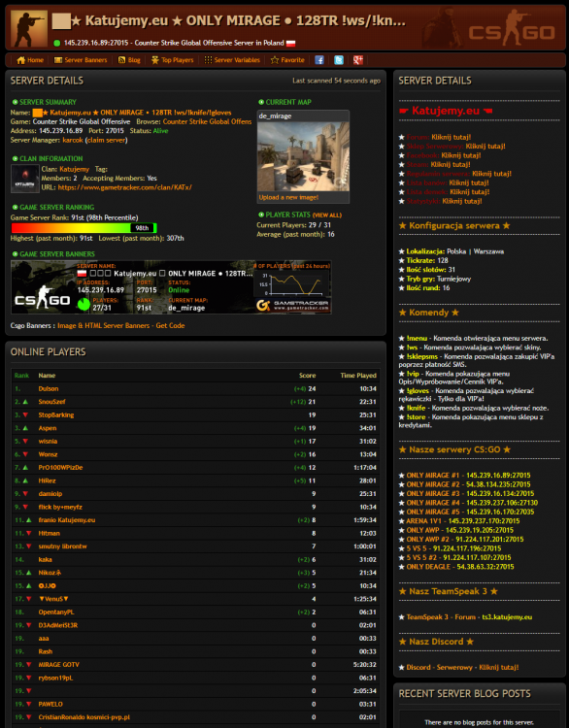Open Server Variables menu item
Screen dimensions: 569x728
(232, 60)
